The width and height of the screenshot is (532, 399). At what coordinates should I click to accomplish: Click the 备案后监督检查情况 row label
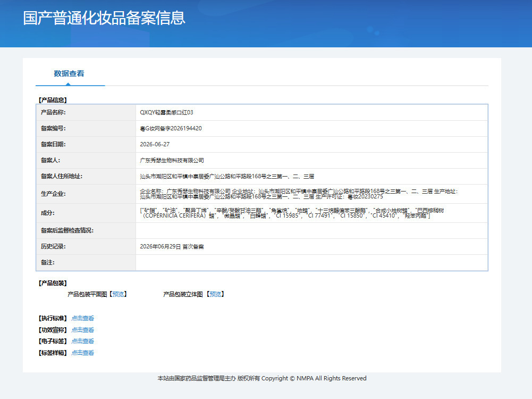(67, 230)
